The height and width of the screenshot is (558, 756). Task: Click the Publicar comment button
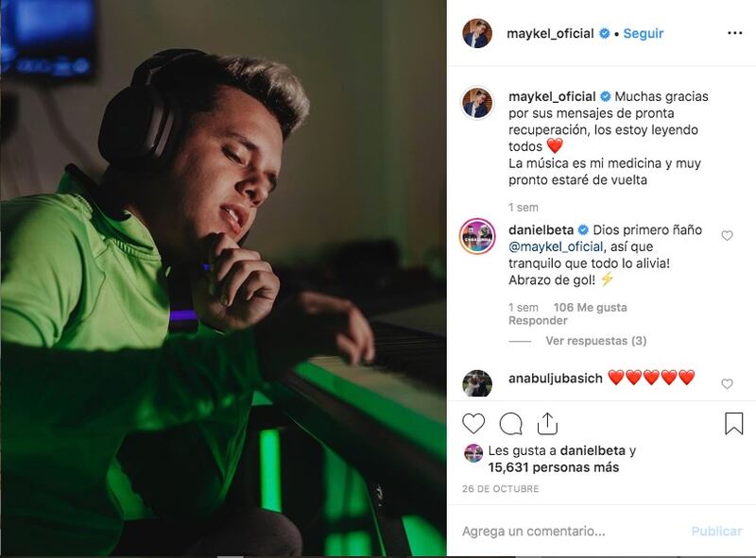[x=716, y=531]
